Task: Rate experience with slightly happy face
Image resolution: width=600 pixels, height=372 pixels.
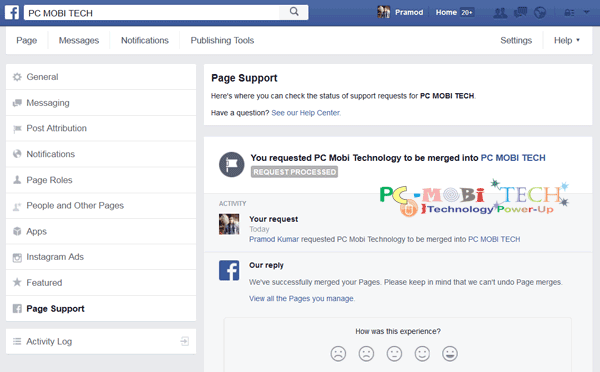Action: point(422,354)
